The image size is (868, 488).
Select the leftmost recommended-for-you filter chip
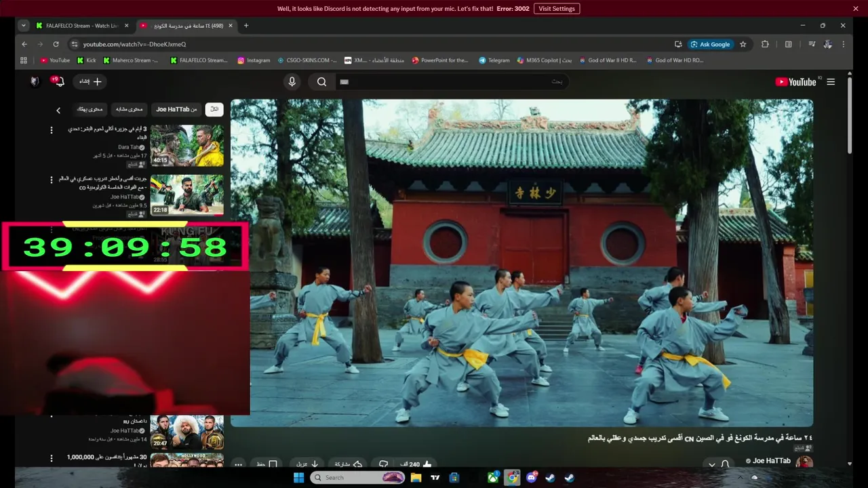click(x=90, y=109)
